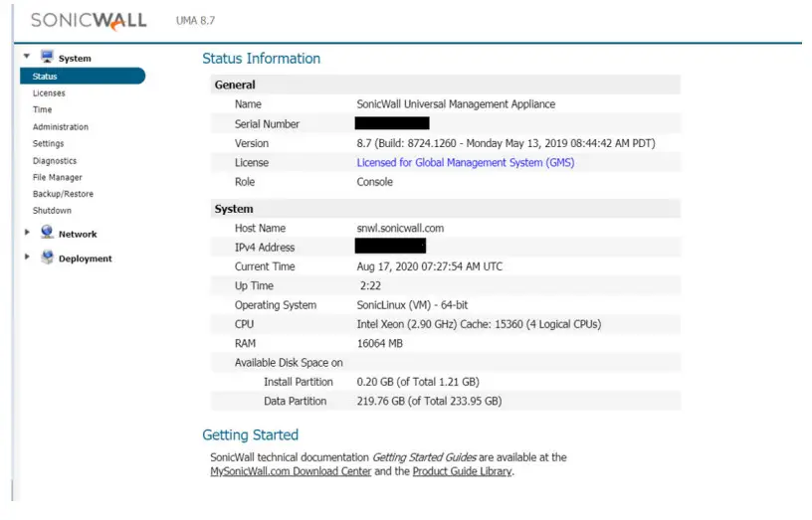Open Licensed for Global Management System link
This screenshot has width=812, height=520.
pos(465,162)
